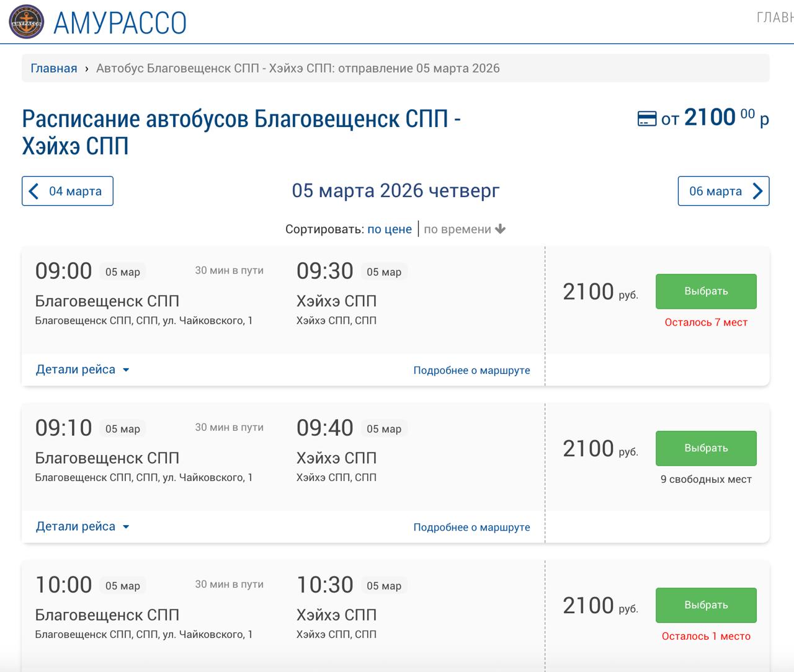The height and width of the screenshot is (672, 794).
Task: Open the Главная breadcrumb link
Action: [x=54, y=68]
